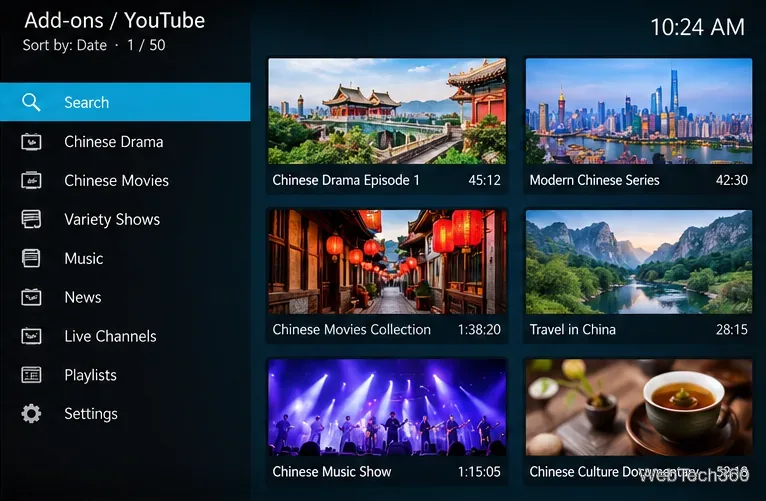The height and width of the screenshot is (501, 766).
Task: Play the Modern Chinese Series thumbnail
Action: click(x=638, y=111)
